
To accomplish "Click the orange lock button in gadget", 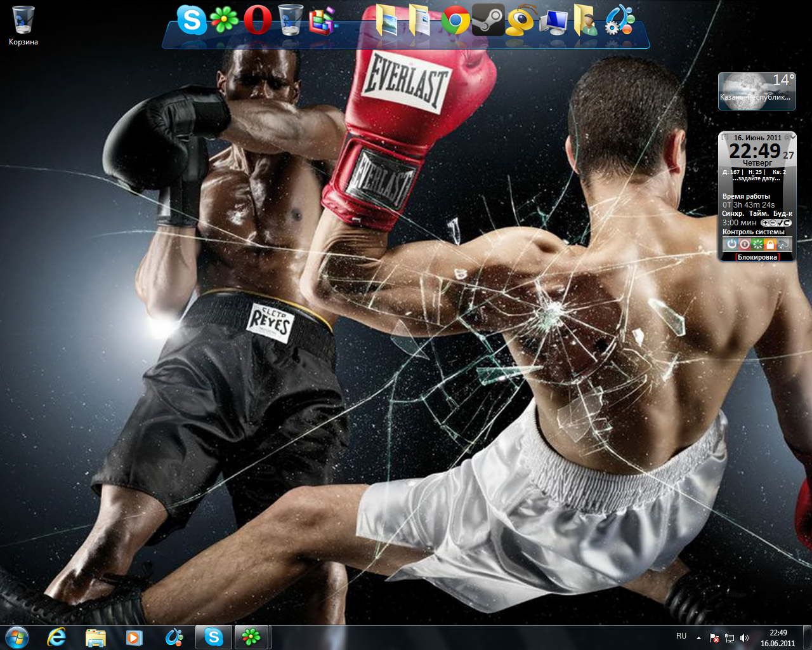I will click(770, 244).
